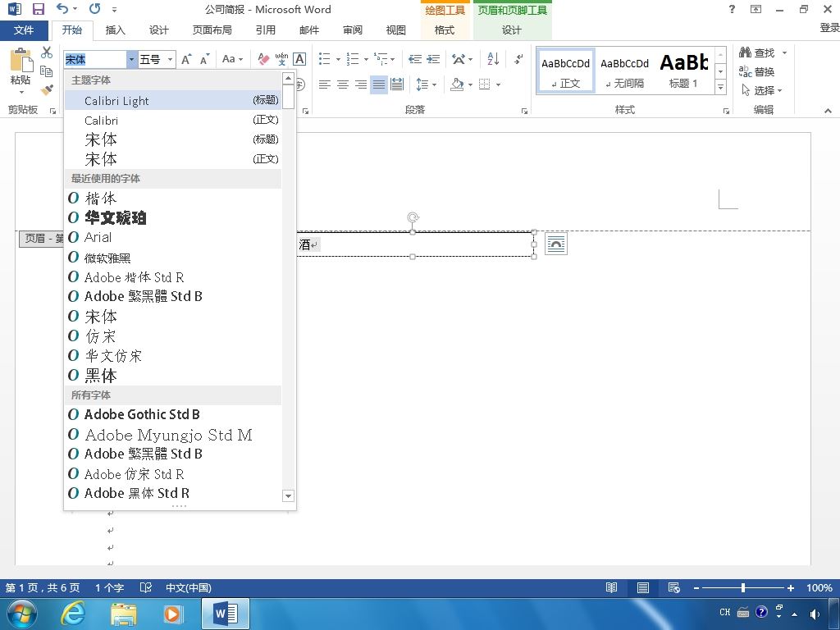Expand the styles gallery
840x630 pixels.
721,86
